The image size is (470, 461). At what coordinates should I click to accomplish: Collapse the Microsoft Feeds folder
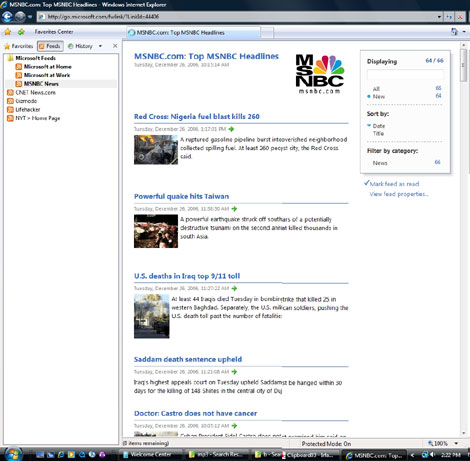coord(32,58)
